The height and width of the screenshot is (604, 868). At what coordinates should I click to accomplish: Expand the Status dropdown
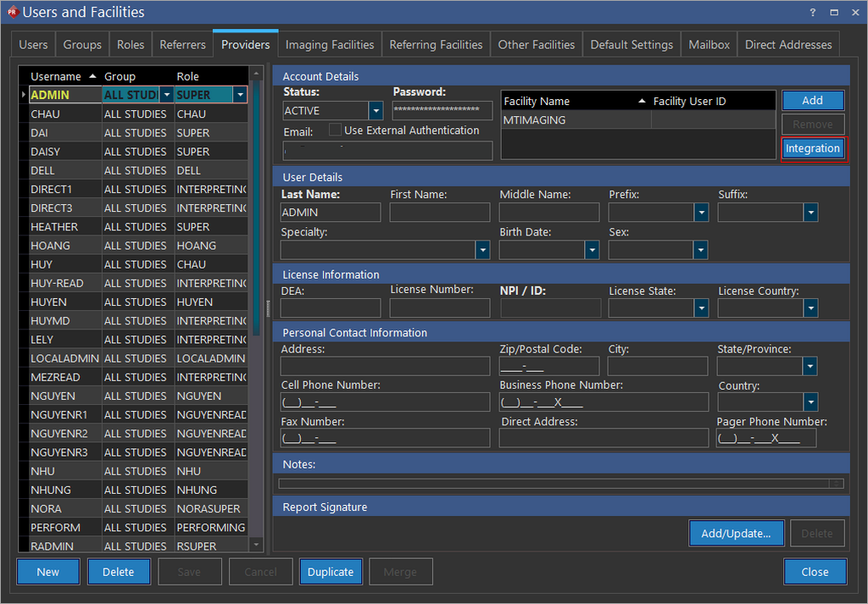pyautogui.click(x=376, y=111)
